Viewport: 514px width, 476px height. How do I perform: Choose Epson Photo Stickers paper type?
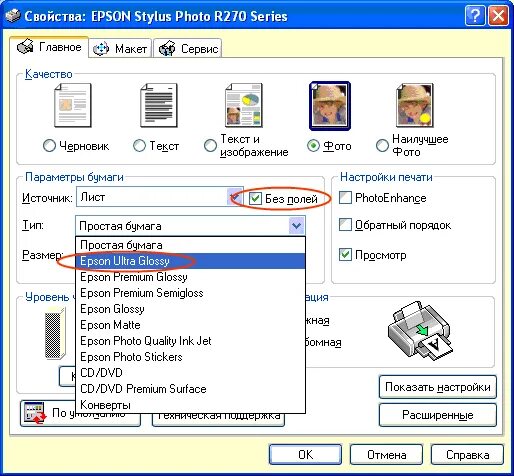point(191,357)
